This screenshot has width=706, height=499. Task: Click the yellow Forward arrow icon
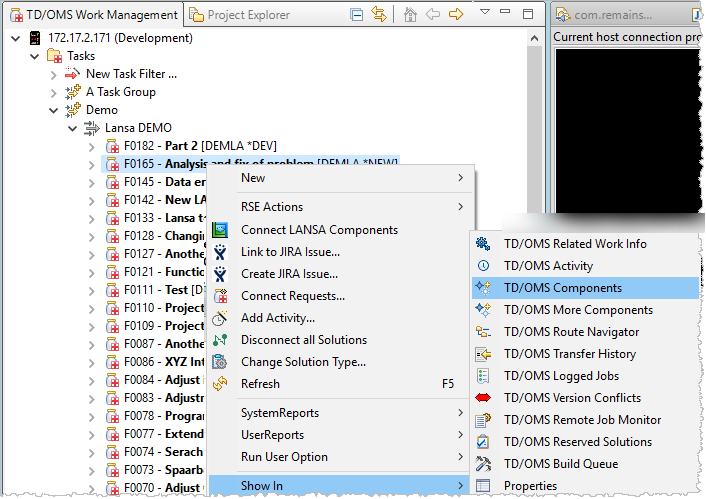coord(456,14)
